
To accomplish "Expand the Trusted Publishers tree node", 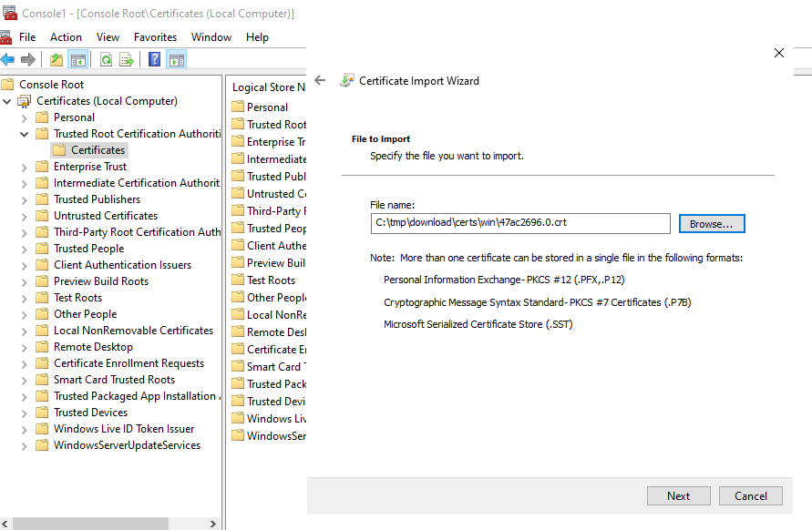I will click(x=24, y=199).
